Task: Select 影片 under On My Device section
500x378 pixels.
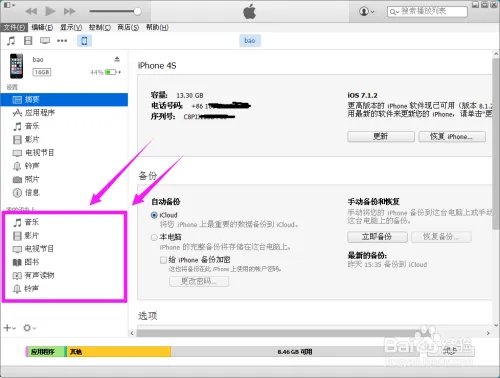Action: point(64,236)
